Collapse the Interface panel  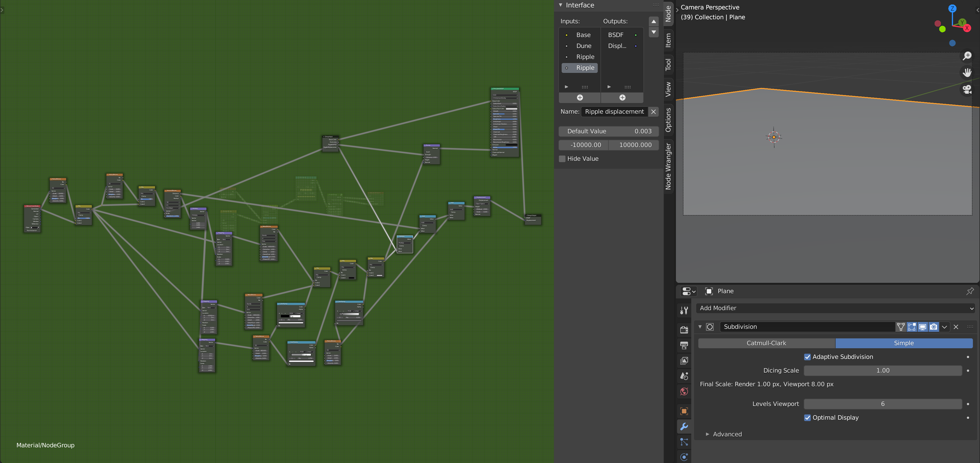(x=561, y=5)
